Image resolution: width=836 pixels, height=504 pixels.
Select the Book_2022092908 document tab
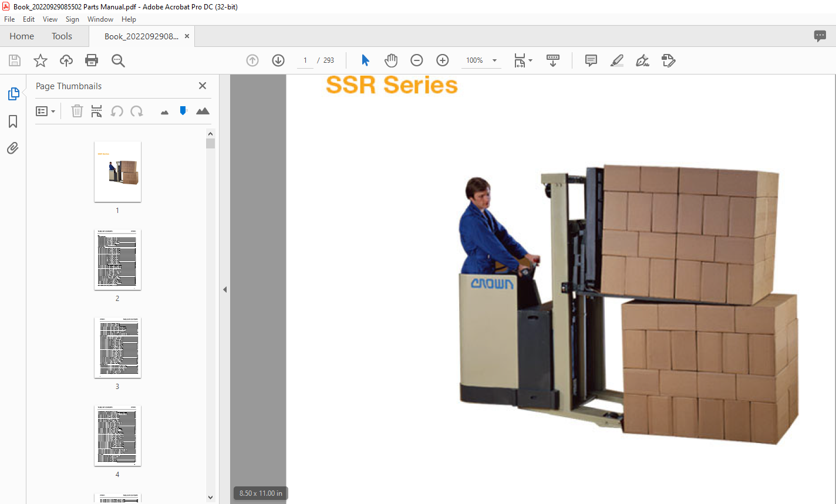tap(141, 36)
